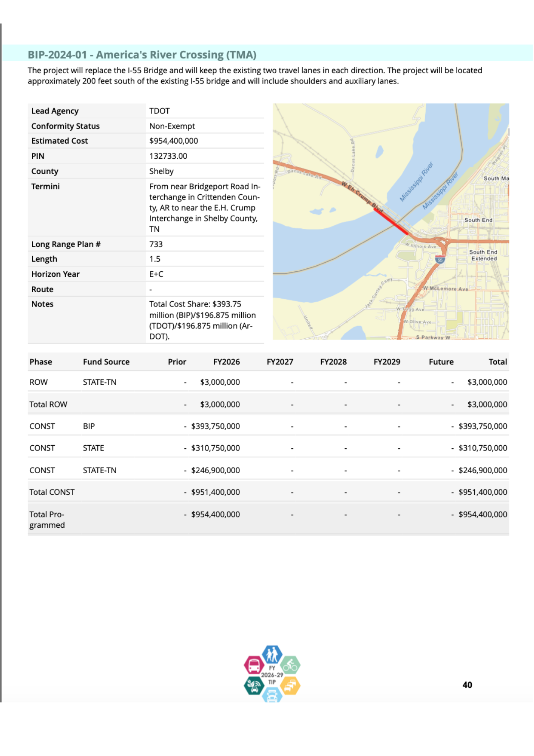Click the 'Total Programmed' row label
The image size is (534, 756).
point(47,520)
